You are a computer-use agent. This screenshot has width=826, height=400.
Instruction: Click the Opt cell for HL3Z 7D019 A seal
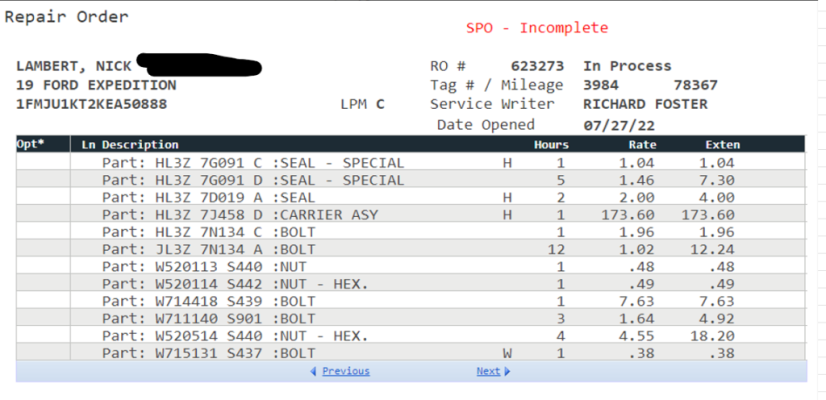tap(43, 197)
